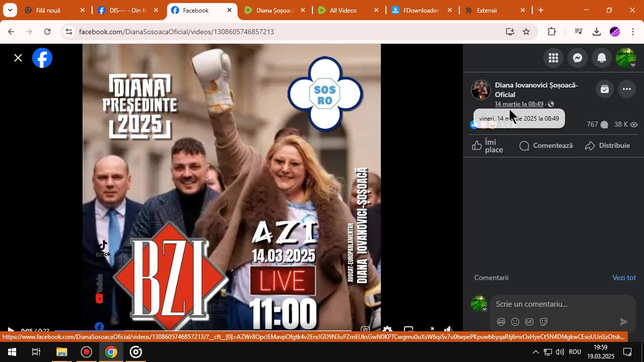This screenshot has width=644, height=362.
Task: Play the video
Action: pos(11,330)
